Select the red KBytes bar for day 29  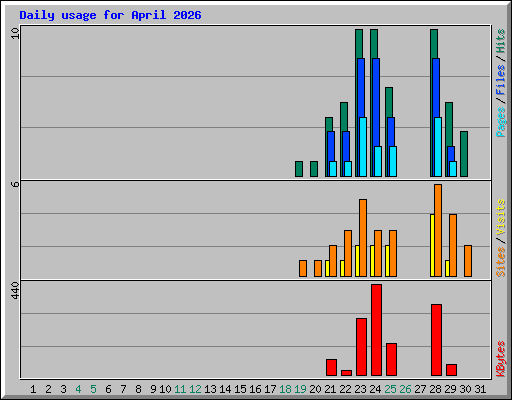(451, 370)
